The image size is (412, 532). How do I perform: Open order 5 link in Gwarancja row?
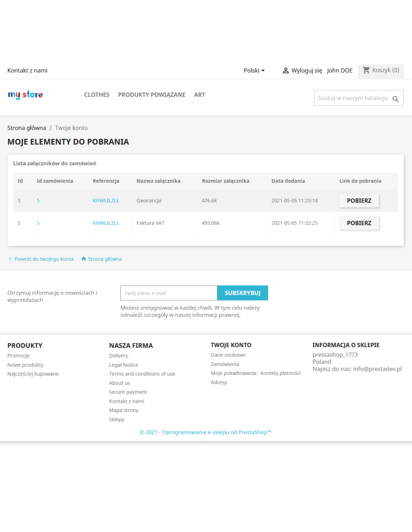[38, 201]
